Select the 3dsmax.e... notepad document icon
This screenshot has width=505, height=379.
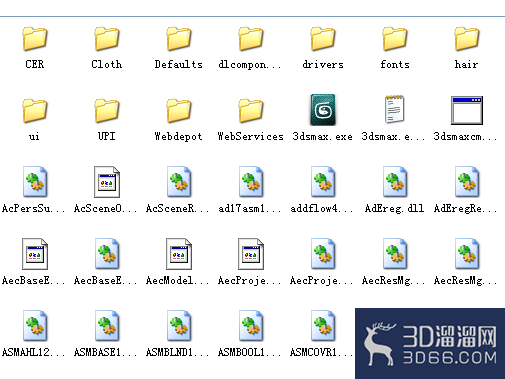point(395,109)
